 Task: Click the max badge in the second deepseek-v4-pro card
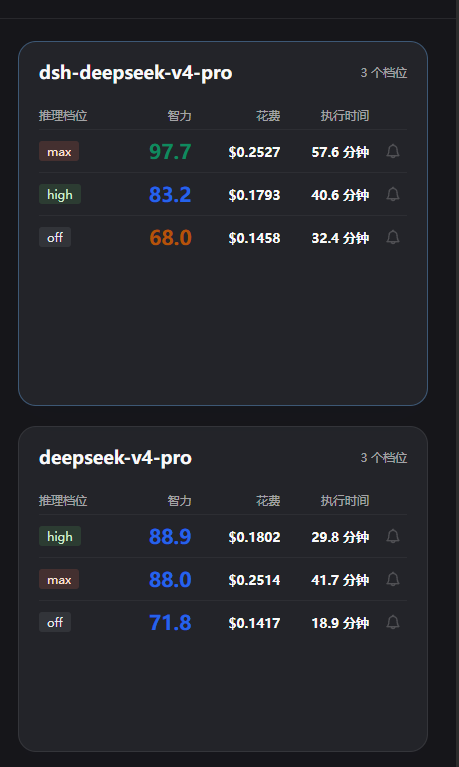tap(59, 579)
